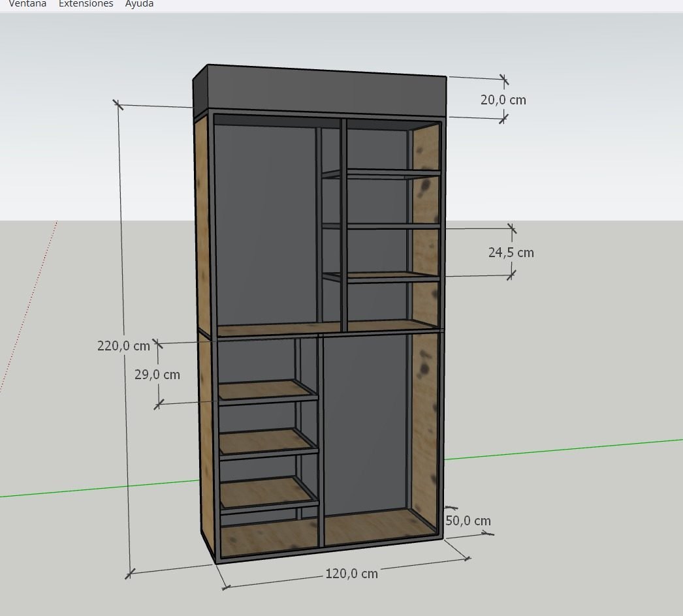683x616 pixels.
Task: Select the dark top cap of the wardrobe
Action: [320, 91]
